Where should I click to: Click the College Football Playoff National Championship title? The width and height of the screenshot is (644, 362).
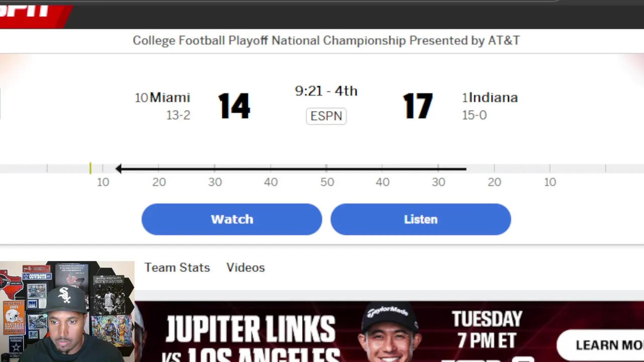click(x=326, y=41)
